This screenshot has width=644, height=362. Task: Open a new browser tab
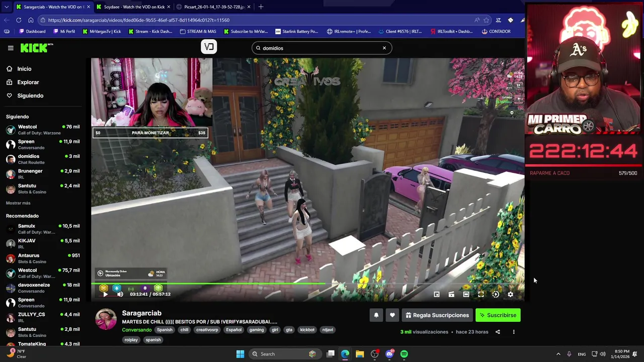pos(261,7)
